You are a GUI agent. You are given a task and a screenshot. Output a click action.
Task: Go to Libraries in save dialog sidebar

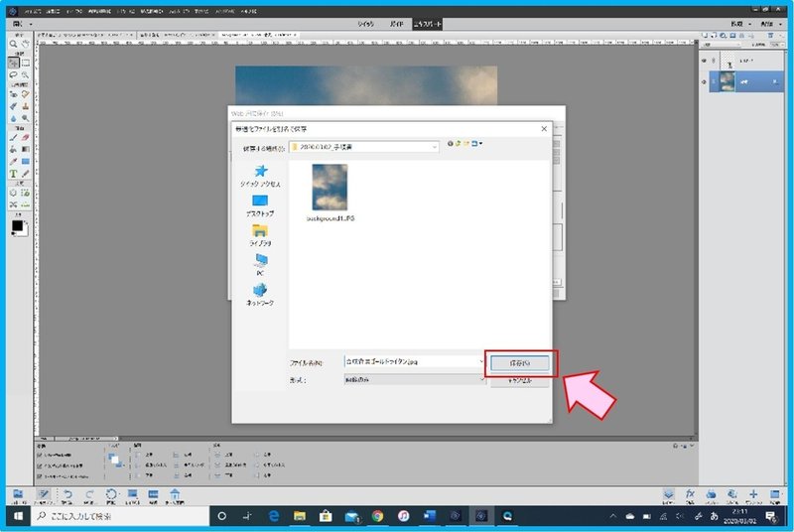[x=260, y=235]
